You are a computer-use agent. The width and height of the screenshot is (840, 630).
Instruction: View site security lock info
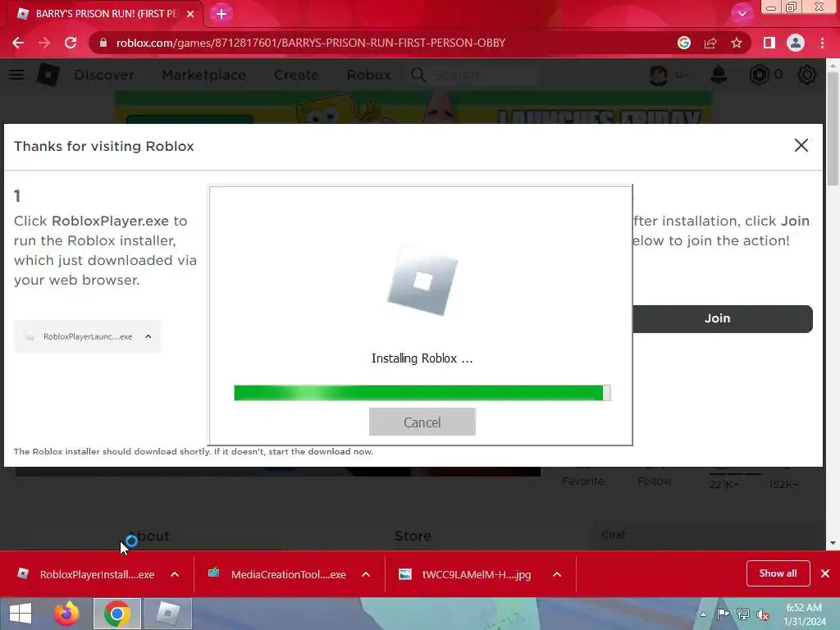pyautogui.click(x=103, y=43)
